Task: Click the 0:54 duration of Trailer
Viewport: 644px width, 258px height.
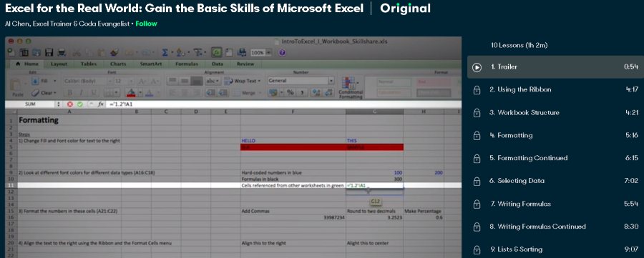Action: coord(630,67)
